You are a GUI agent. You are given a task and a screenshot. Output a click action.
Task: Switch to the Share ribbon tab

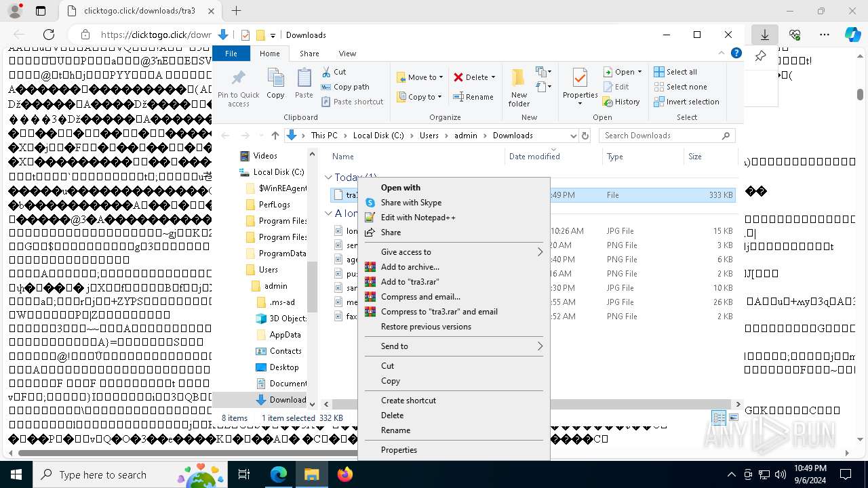pos(309,54)
